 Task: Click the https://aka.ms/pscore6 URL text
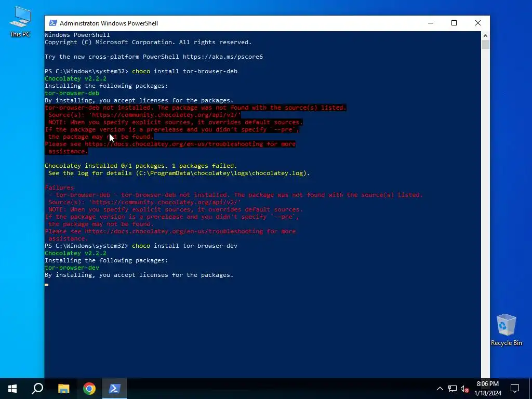click(x=223, y=57)
